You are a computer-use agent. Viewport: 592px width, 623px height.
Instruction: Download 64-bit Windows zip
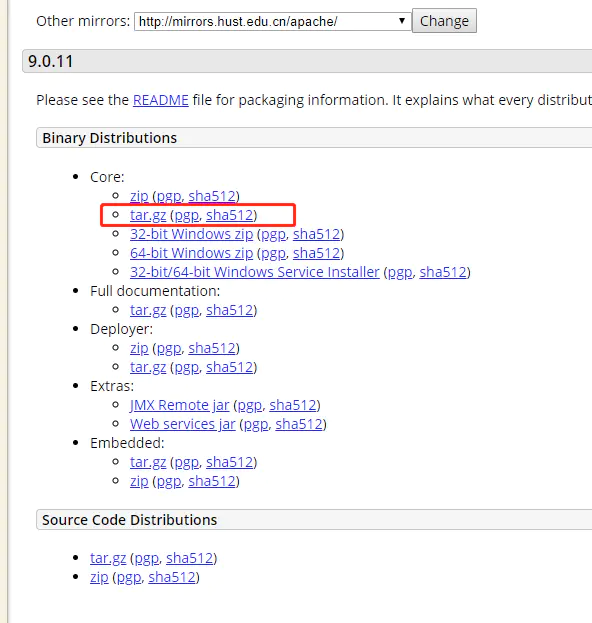pos(192,253)
